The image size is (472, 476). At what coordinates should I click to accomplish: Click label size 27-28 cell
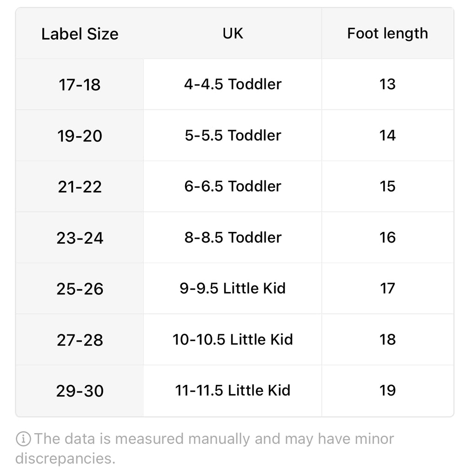80,339
